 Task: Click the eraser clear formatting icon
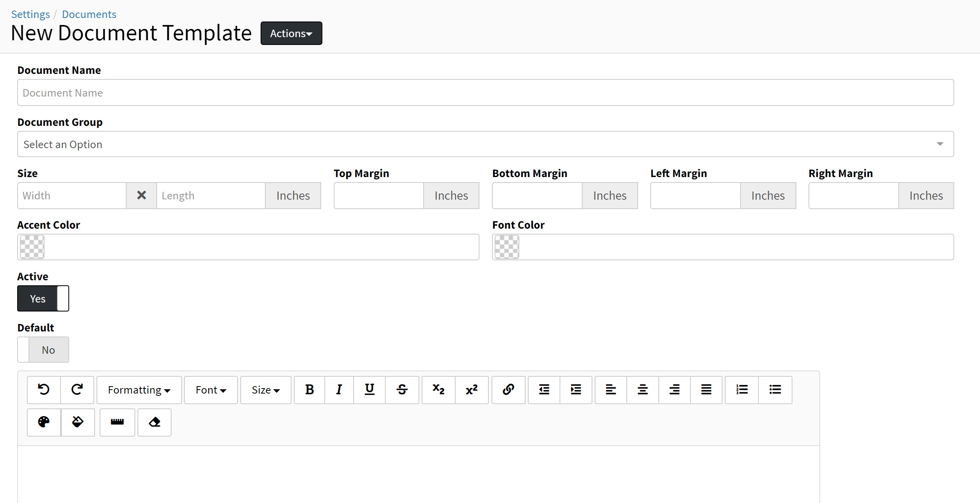(154, 422)
